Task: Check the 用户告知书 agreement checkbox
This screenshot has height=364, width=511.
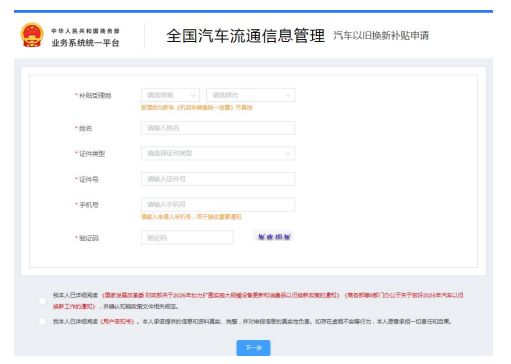Action: (x=42, y=321)
